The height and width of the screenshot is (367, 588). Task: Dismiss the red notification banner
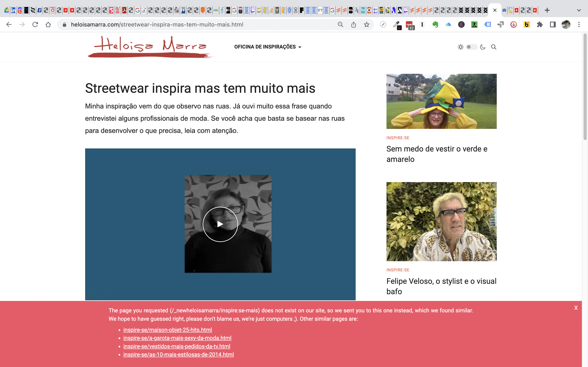coord(576,308)
